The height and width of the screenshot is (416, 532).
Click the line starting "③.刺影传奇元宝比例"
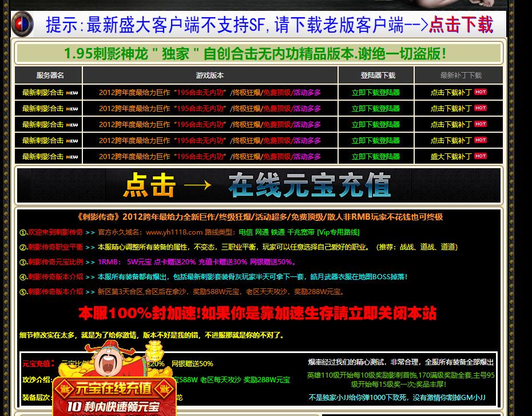tap(158, 262)
